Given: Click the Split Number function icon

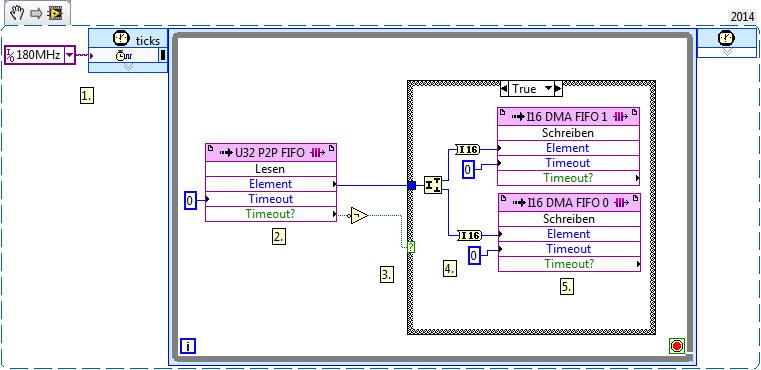Looking at the screenshot, I should pyautogui.click(x=433, y=185).
